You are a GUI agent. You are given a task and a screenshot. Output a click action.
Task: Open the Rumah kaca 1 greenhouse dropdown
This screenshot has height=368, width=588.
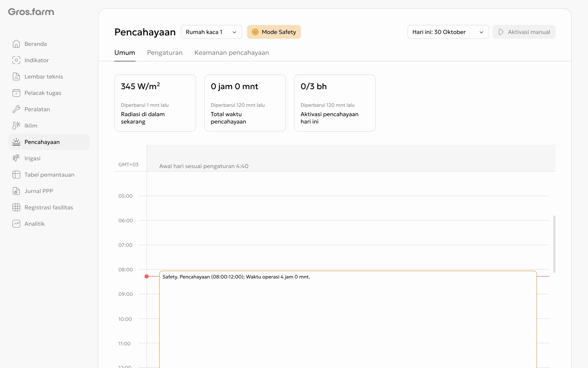tap(211, 32)
